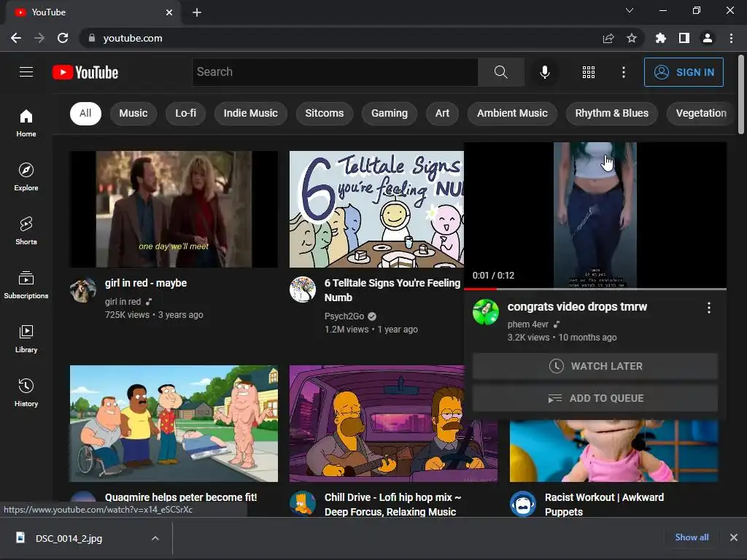Screen dimensions: 747x560
Task: Open the girl in red video thumbnail
Action: tap(174, 209)
